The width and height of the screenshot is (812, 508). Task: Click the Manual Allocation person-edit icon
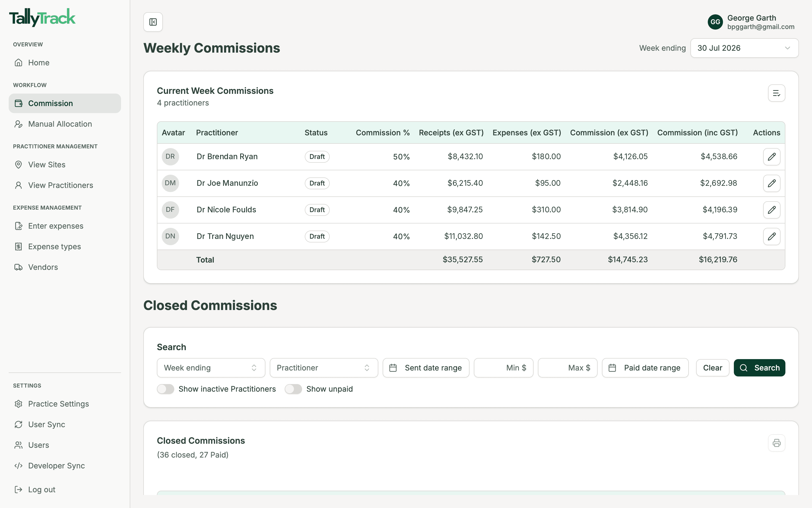coord(18,124)
